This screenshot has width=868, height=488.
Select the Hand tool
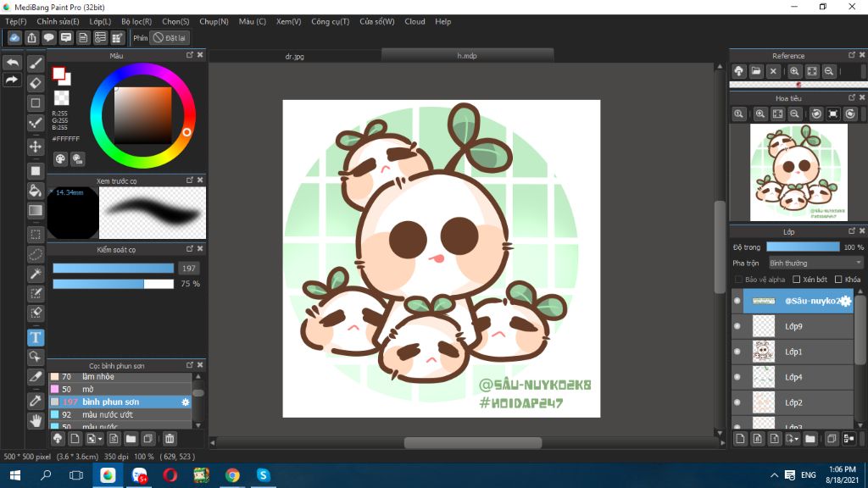[x=36, y=420]
